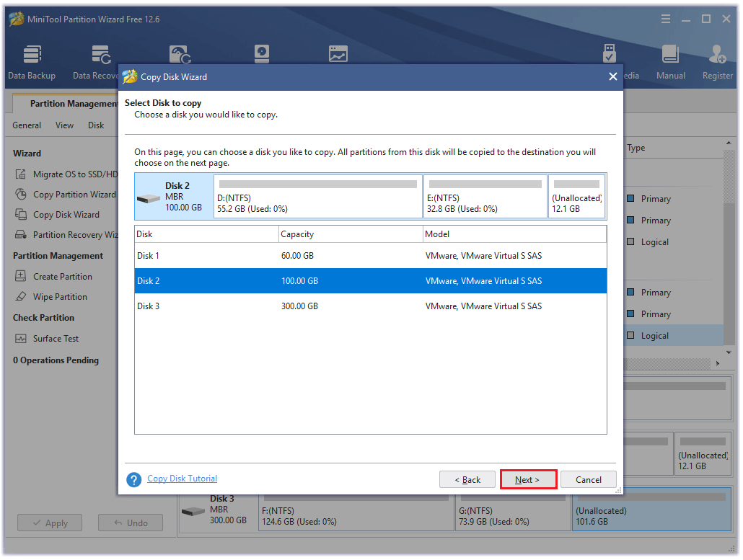Click 0 Operations Pending label
This screenshot has height=560, width=743.
point(56,360)
